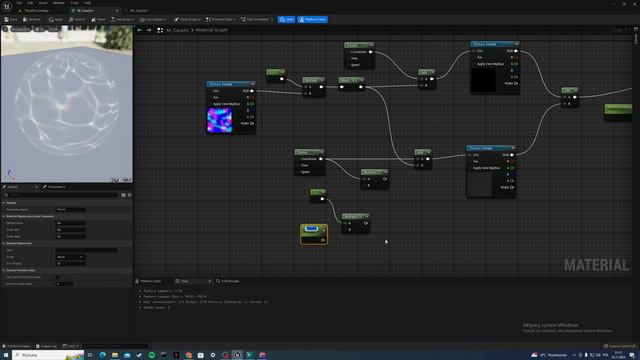Click RGB output pin of left Texture Sample

tap(252, 91)
